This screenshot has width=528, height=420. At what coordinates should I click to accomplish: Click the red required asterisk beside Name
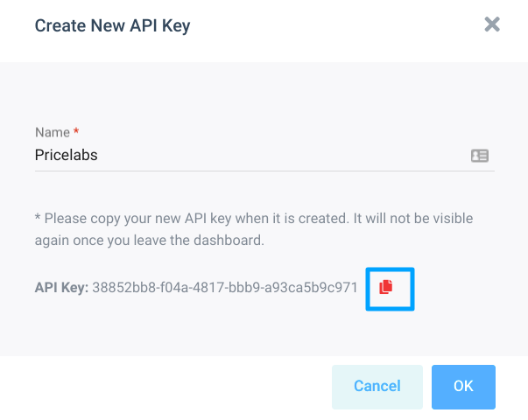click(76, 130)
